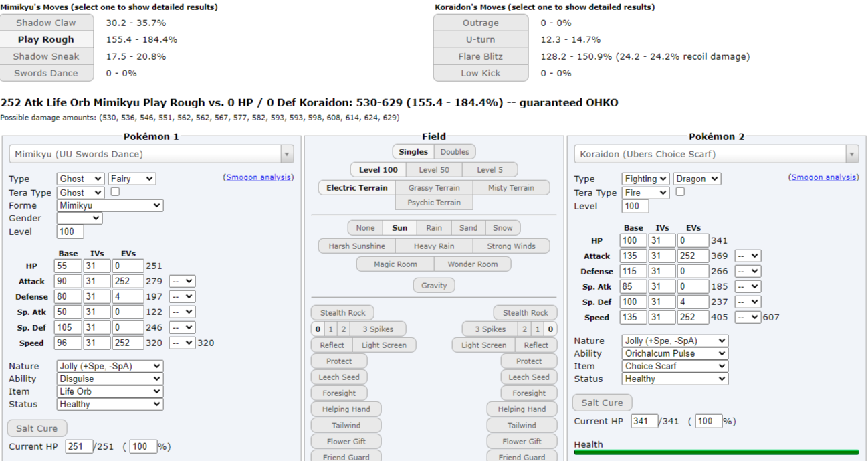Open Koraidon's Ability dropdown (Orichalcum Pulse)

click(x=675, y=353)
